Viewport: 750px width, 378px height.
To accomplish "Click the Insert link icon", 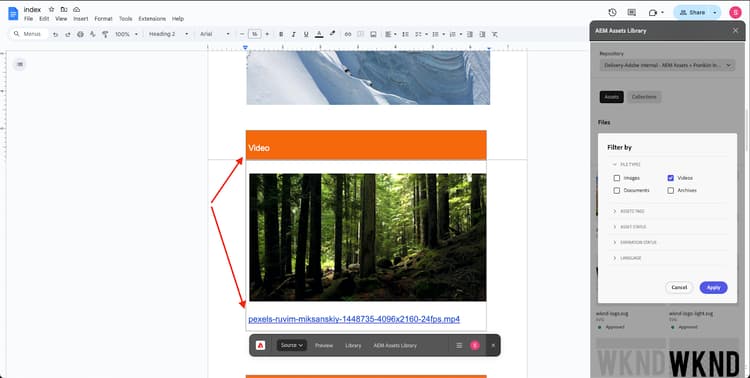I will 348,34.
